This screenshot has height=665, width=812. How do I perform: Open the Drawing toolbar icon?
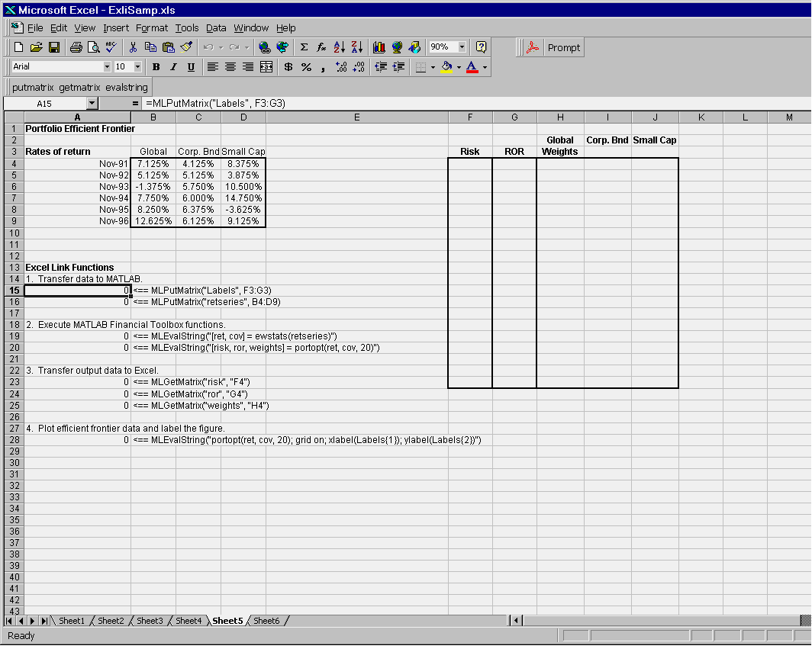click(414, 47)
